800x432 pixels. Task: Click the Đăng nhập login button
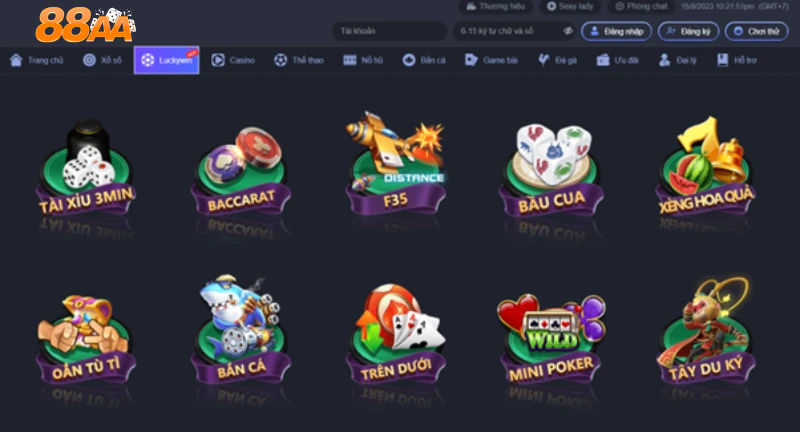tap(616, 31)
